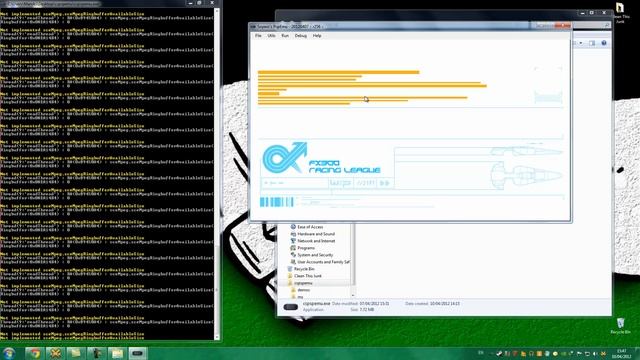Click the Explorer navigation pane scrollbar
Screen dimensions: 640x360
(x=353, y=260)
